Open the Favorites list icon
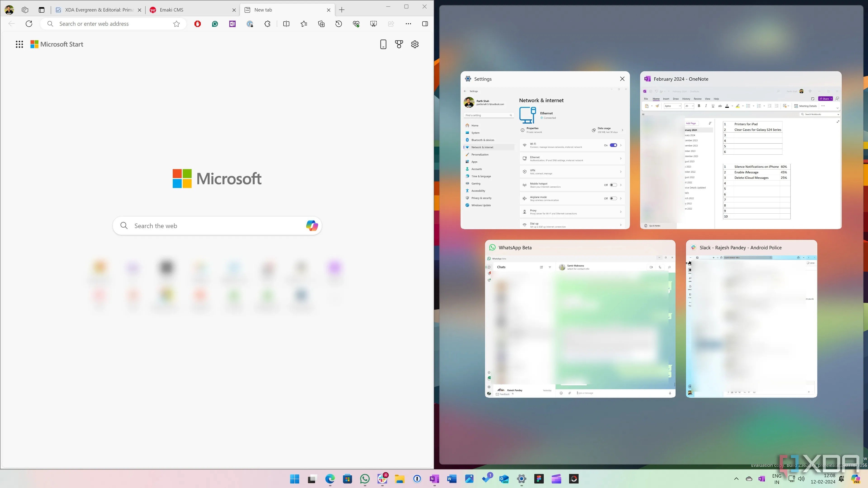The image size is (868, 488). click(x=304, y=24)
